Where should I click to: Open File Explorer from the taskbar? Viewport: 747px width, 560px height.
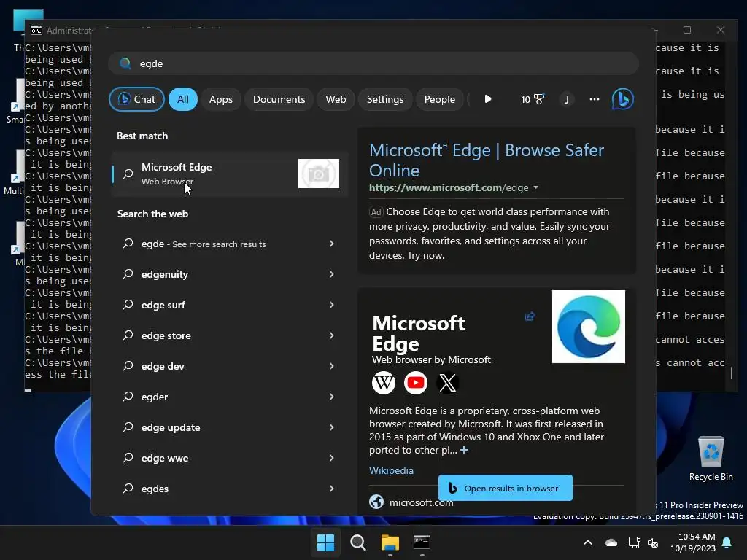(390, 542)
